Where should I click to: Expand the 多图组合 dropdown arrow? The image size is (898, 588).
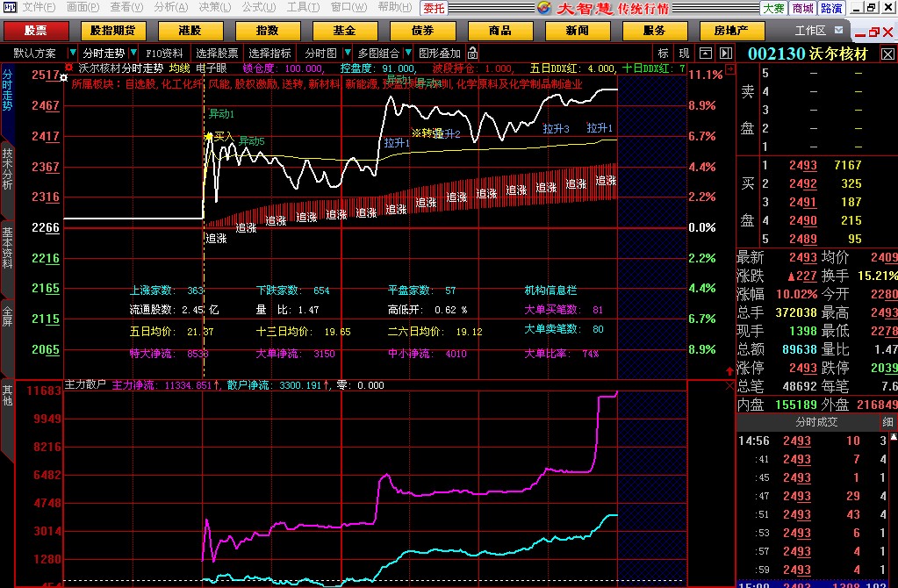click(x=408, y=54)
